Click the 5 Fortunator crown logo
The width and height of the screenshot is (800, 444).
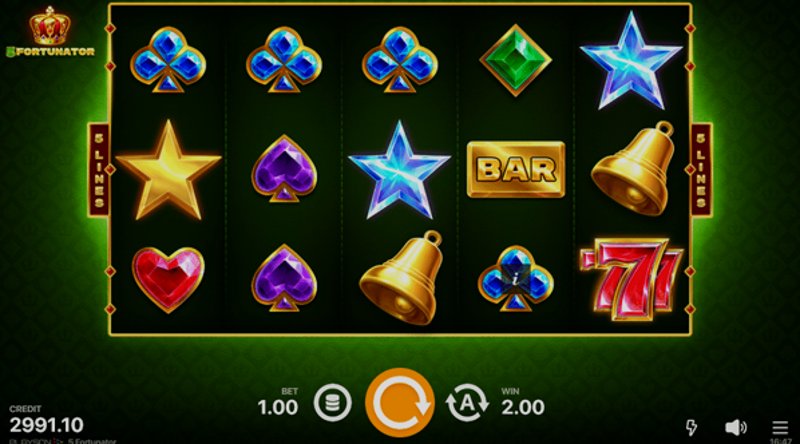(50, 32)
